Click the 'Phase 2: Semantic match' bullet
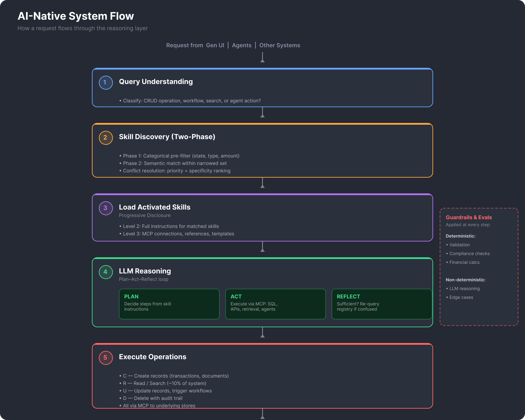525x420 pixels. click(x=173, y=163)
